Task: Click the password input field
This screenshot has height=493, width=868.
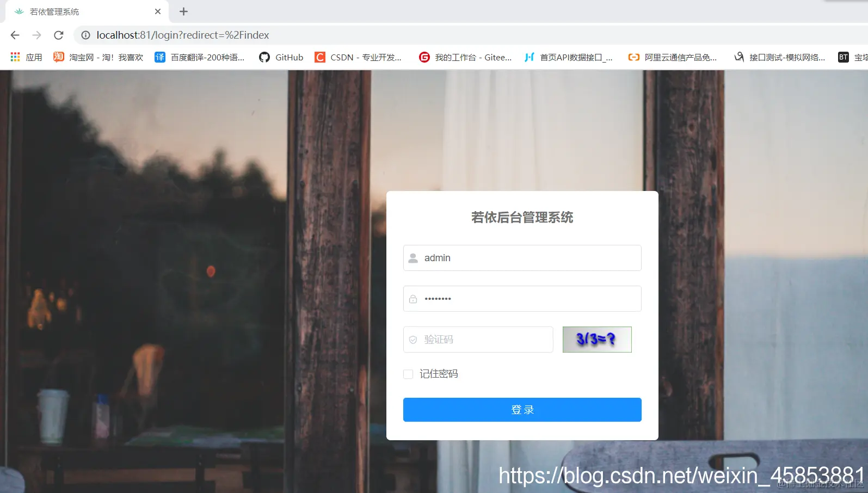Action: (x=522, y=299)
